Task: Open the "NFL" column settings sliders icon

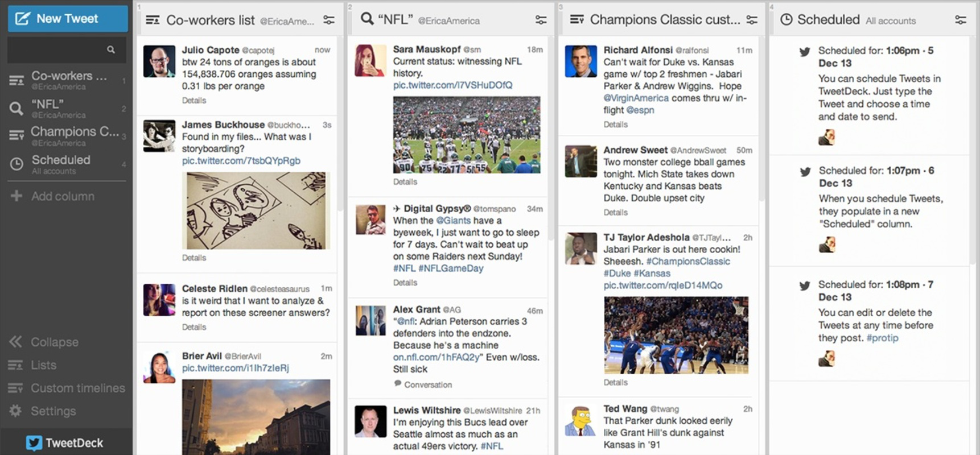Action: point(541,19)
